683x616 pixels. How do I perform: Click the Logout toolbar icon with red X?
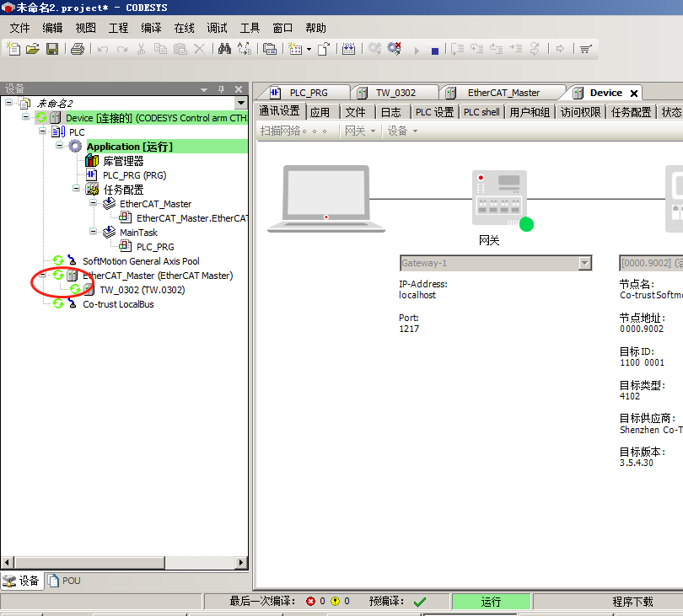pyautogui.click(x=395, y=49)
